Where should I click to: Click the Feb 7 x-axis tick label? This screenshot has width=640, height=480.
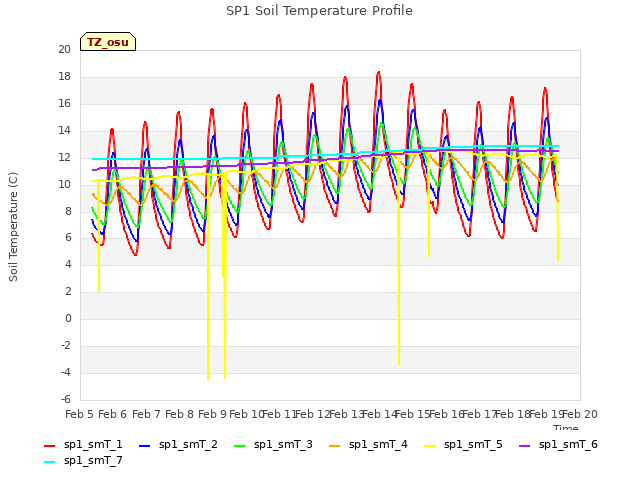point(146,414)
